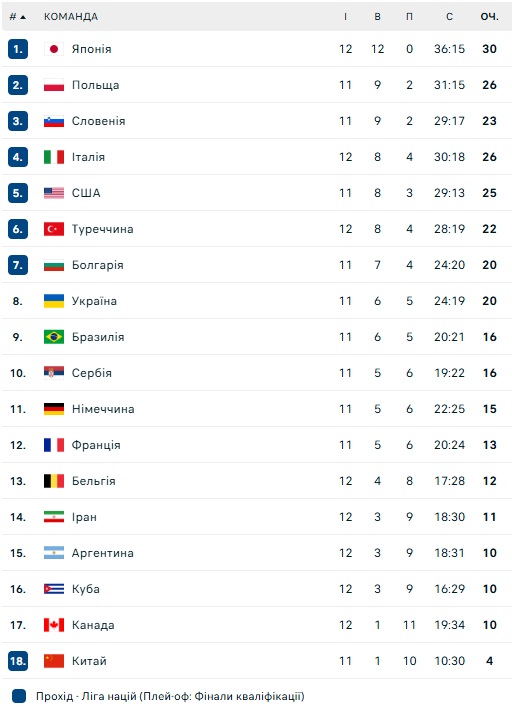The height and width of the screenshot is (707, 512).
Task: Click the Canada flag icon
Action: pyautogui.click(x=54, y=625)
